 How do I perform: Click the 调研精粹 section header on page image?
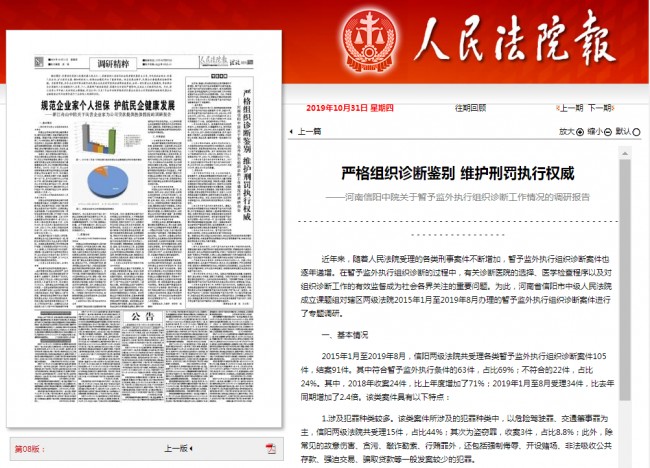coord(114,63)
